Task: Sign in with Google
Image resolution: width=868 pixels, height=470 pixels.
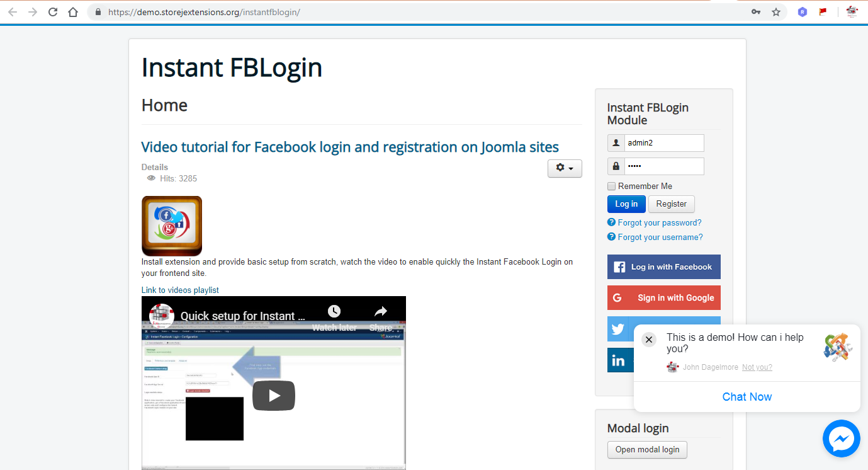Action: (664, 297)
